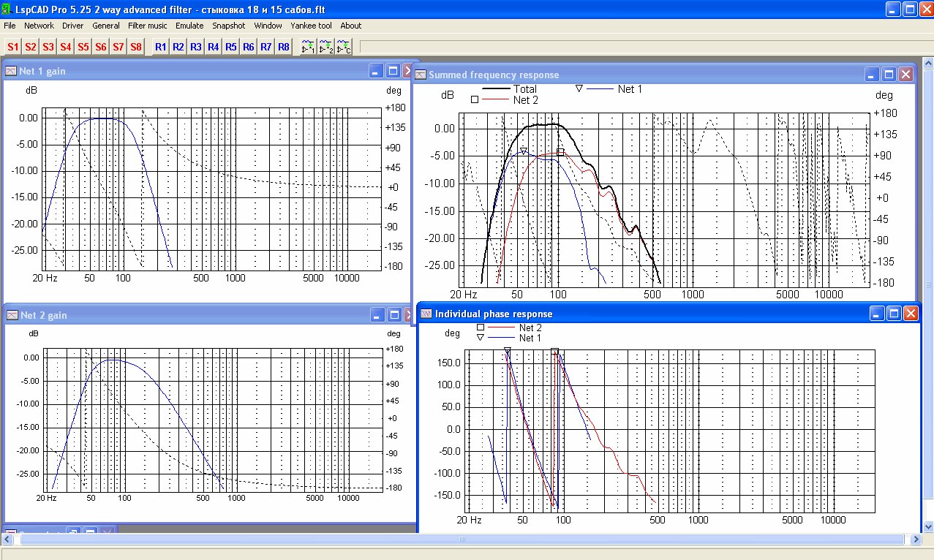Recall snapshot with the R1 button
This screenshot has width=934, height=560.
tap(160, 47)
